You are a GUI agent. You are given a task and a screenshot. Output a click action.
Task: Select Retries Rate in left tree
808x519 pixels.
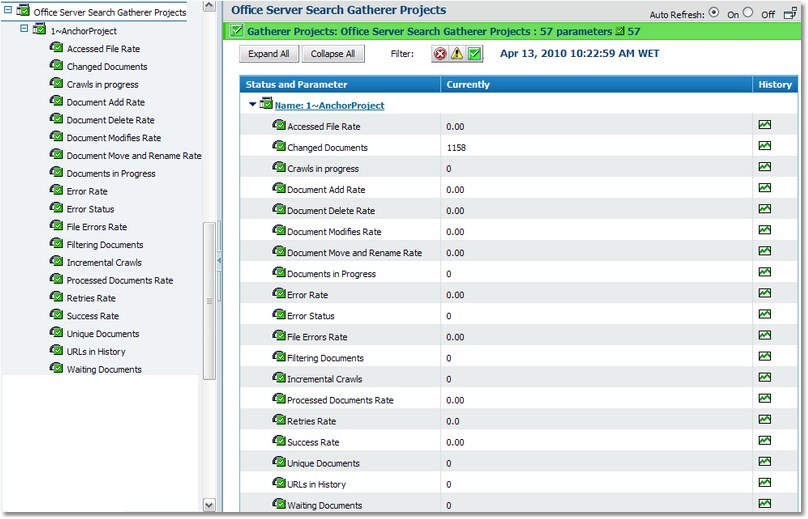coord(91,298)
